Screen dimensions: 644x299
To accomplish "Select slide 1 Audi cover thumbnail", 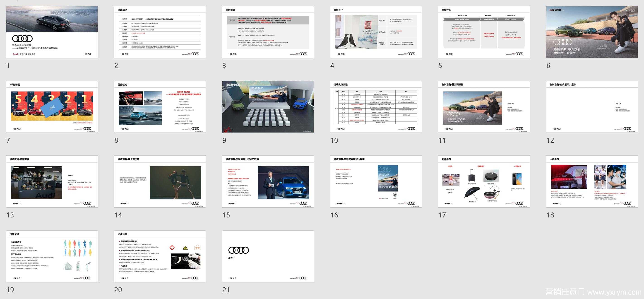I will point(52,32).
